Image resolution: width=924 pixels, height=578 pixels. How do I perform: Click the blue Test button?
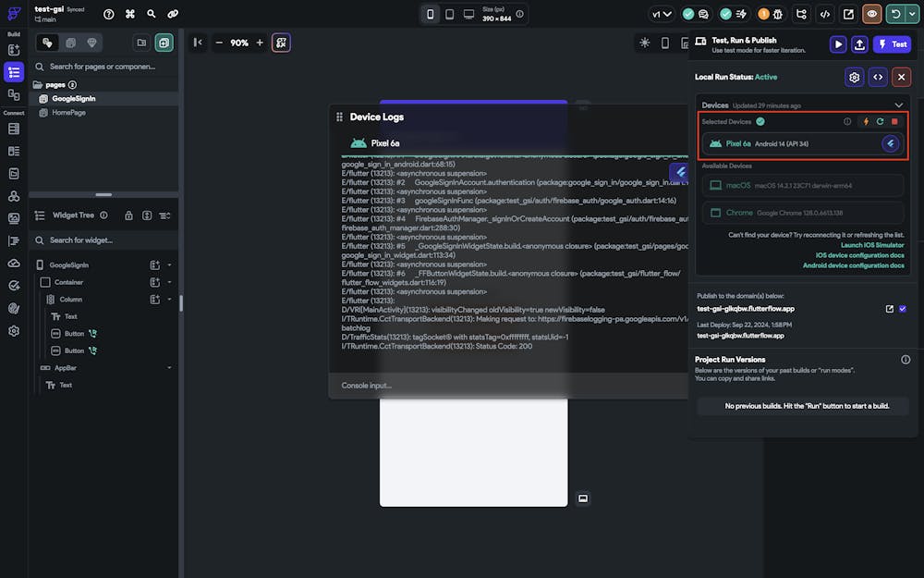pyautogui.click(x=892, y=44)
